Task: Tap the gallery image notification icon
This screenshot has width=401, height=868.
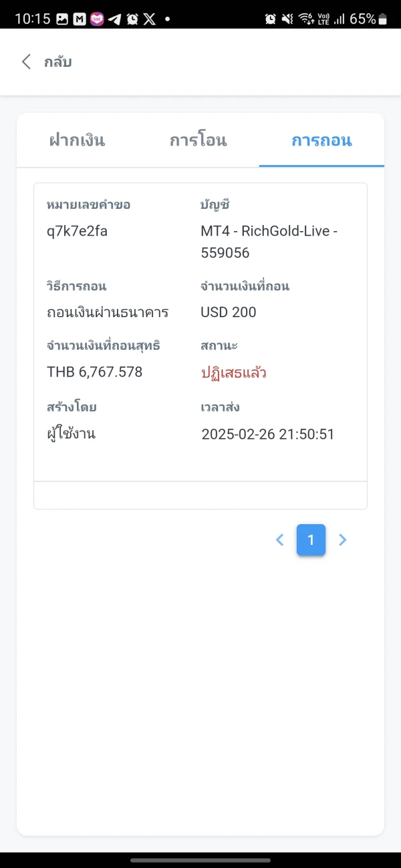Action: click(x=62, y=19)
